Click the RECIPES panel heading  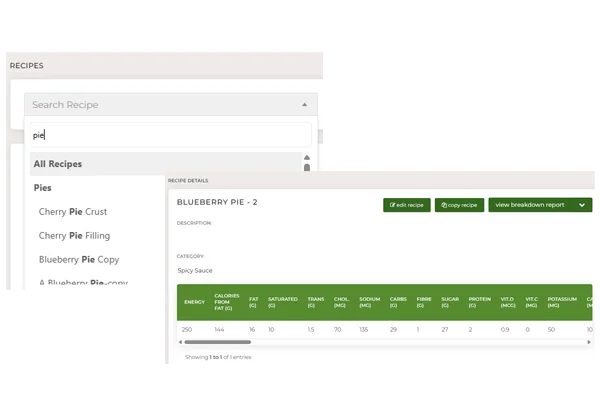click(x=26, y=65)
